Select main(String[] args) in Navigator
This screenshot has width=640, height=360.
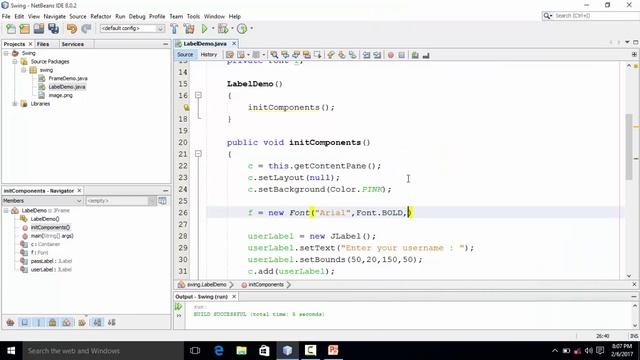pyautogui.click(x=52, y=236)
